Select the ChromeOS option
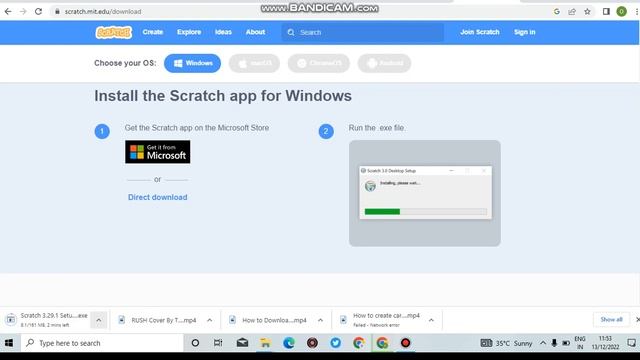 [319, 63]
